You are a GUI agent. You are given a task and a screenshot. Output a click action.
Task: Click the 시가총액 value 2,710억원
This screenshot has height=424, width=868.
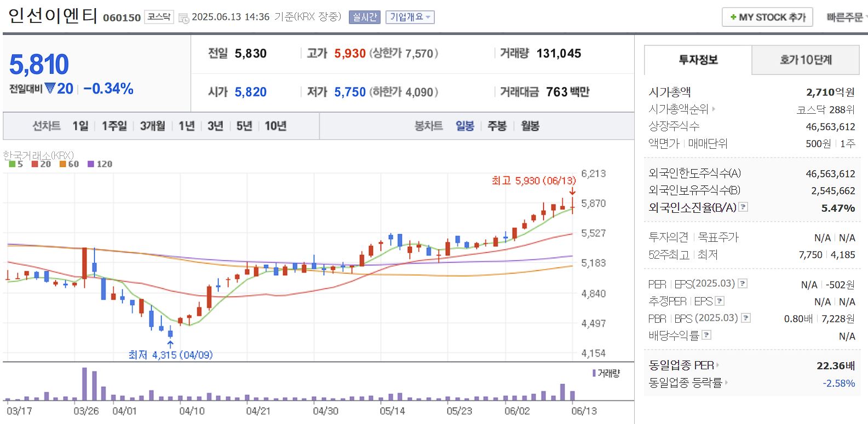[830, 92]
